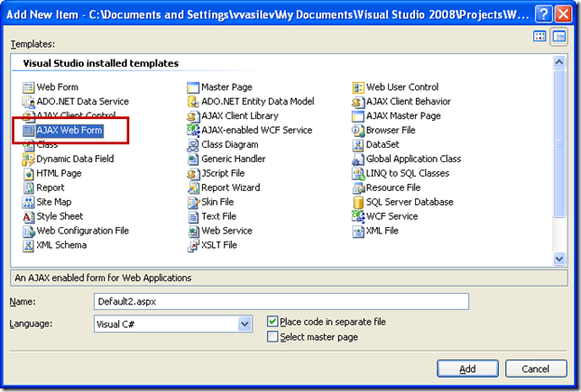This screenshot has height=392, width=581.
Task: Select the XML File icon
Action: point(358,232)
